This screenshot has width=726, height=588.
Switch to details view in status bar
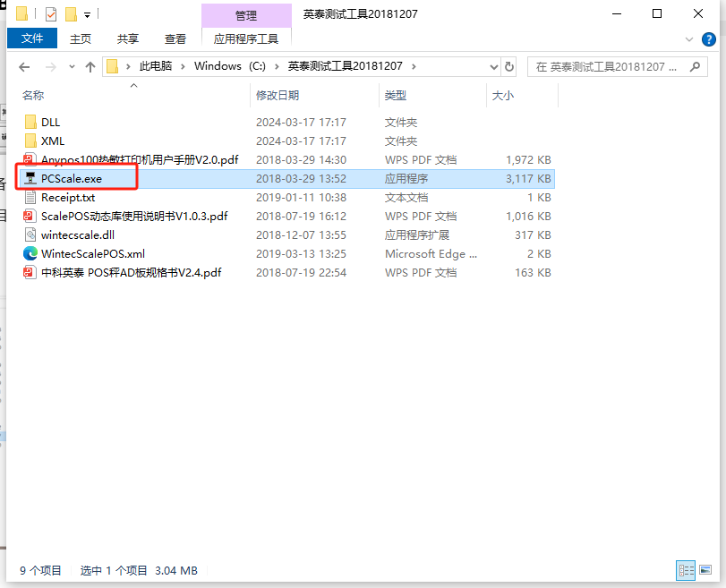[x=686, y=570]
